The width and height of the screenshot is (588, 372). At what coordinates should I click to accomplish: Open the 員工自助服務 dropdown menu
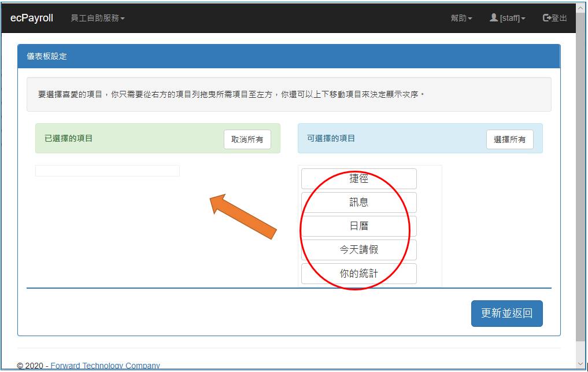point(97,18)
